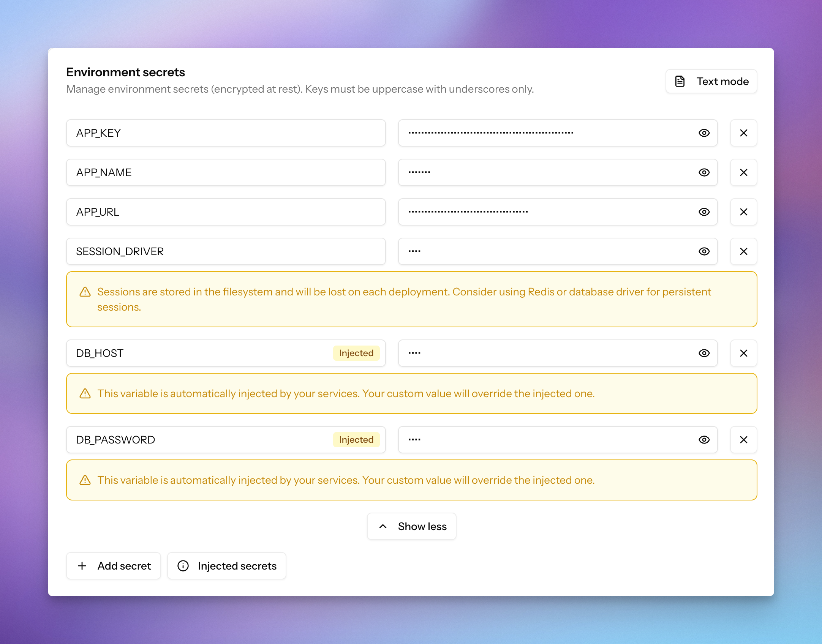Image resolution: width=822 pixels, height=644 pixels.
Task: Reveal the SESSION_DRIVER value with eye icon
Action: tap(704, 251)
